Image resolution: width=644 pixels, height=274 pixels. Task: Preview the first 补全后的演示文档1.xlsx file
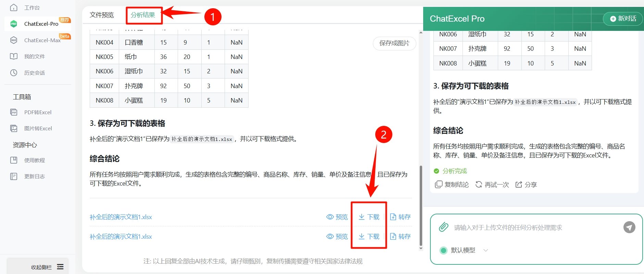337,217
